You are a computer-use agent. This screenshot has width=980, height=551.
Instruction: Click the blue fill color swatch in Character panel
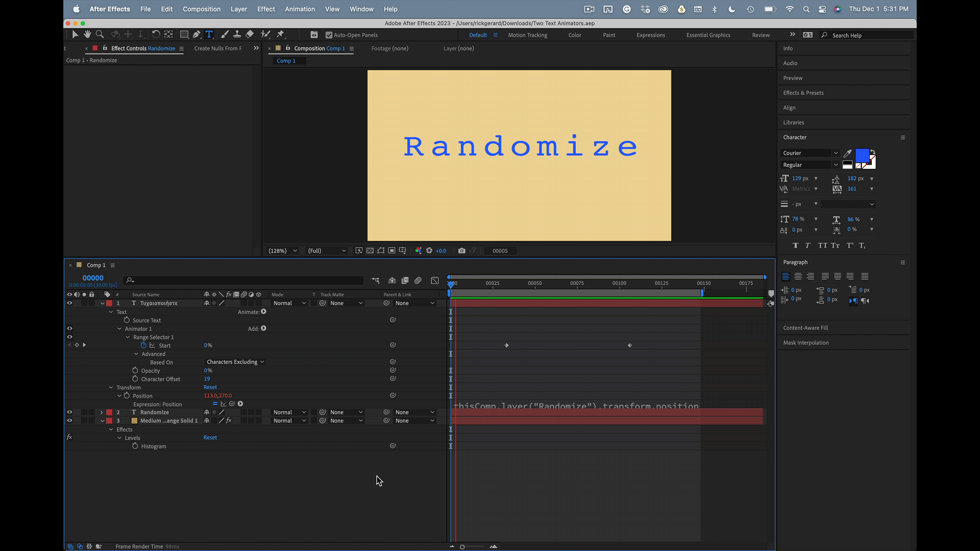(x=862, y=154)
